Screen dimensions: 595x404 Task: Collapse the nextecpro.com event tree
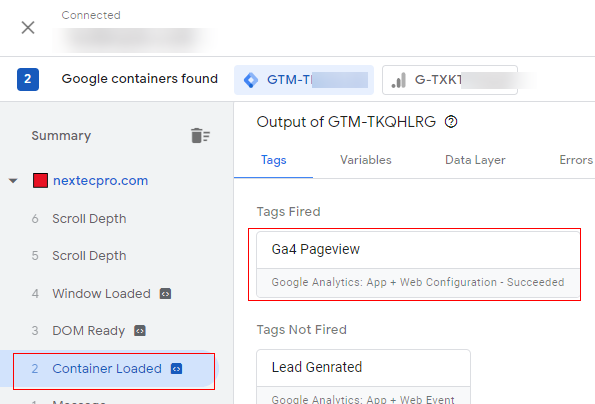13,181
